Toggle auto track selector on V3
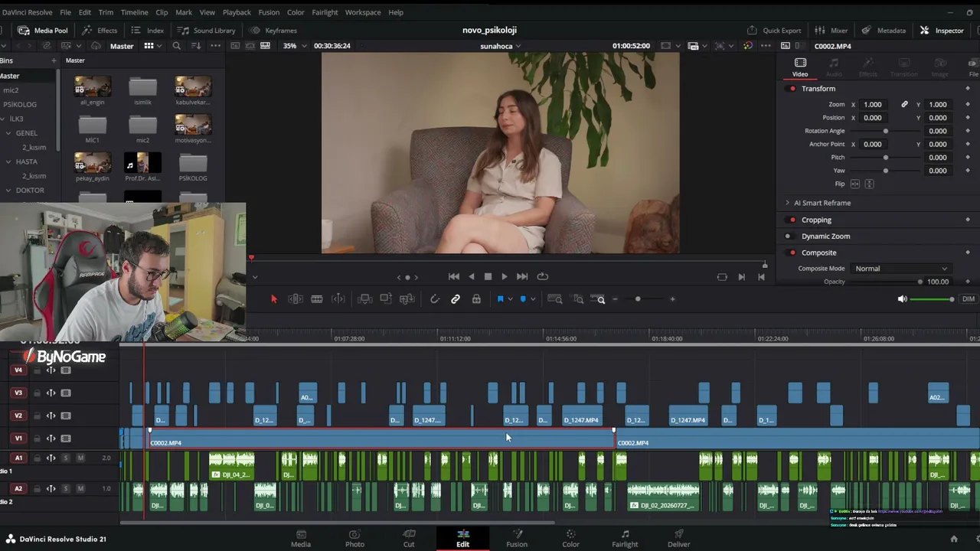 pyautogui.click(x=51, y=393)
